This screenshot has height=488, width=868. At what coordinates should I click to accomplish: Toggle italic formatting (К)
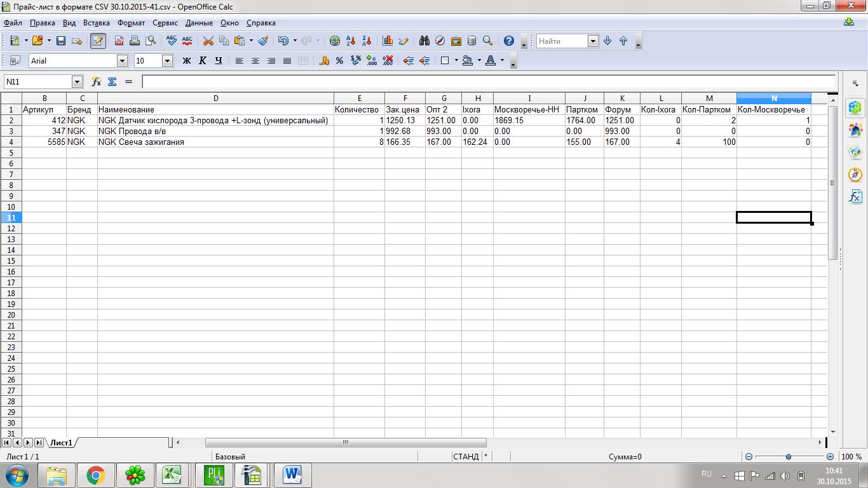(x=203, y=60)
